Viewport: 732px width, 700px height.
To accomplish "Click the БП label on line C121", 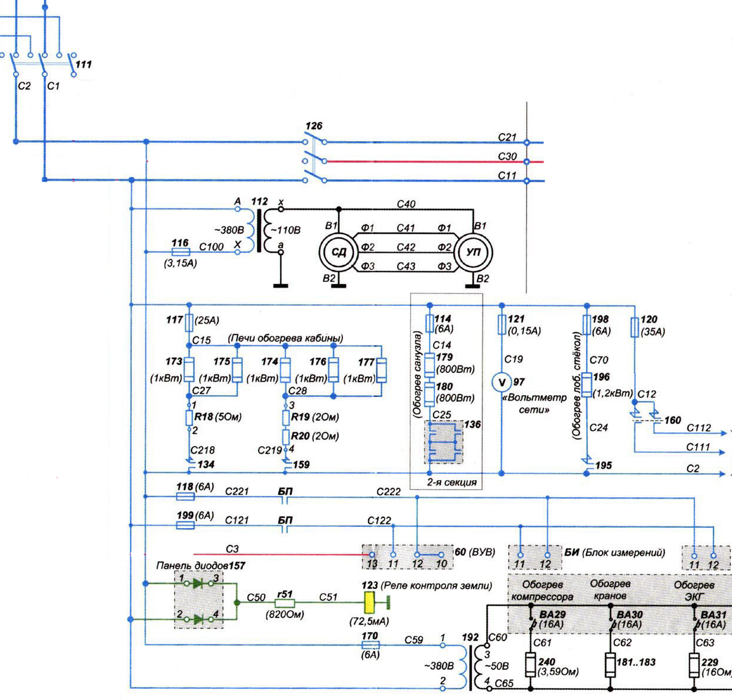I will pos(285,520).
